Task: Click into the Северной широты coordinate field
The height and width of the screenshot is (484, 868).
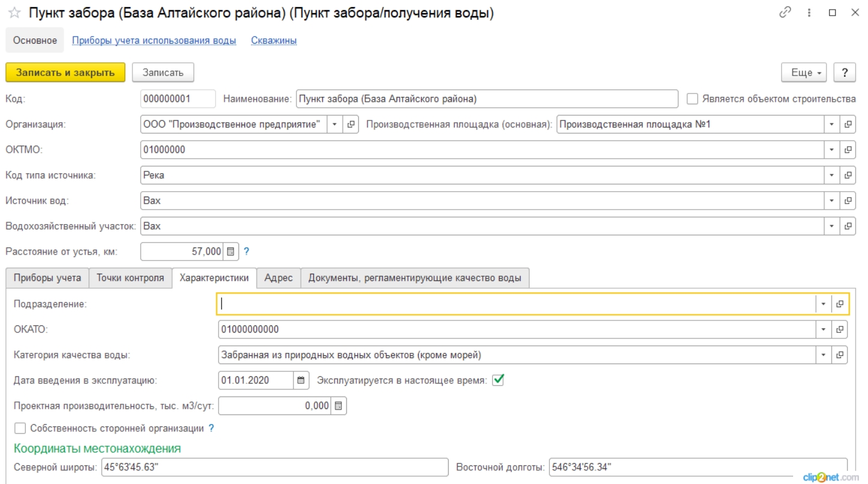Action: pos(275,467)
